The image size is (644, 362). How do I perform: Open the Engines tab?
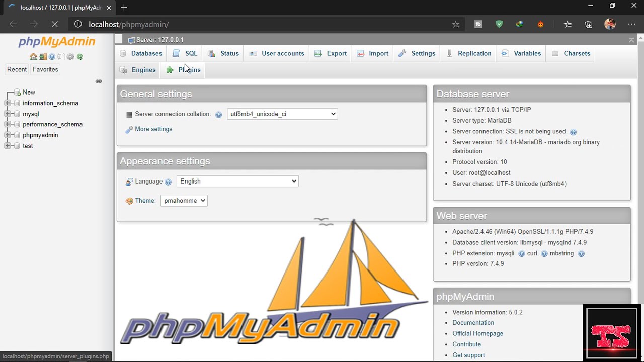click(x=138, y=70)
